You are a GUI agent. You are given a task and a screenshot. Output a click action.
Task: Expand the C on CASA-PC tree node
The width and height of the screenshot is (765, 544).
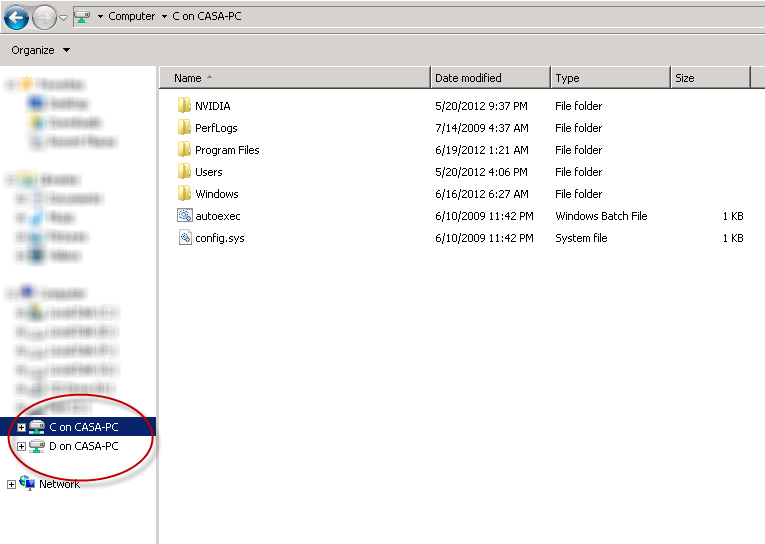click(x=22, y=428)
